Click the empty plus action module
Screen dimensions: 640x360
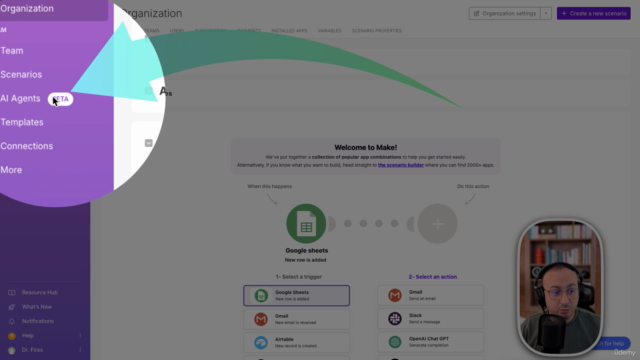438,224
